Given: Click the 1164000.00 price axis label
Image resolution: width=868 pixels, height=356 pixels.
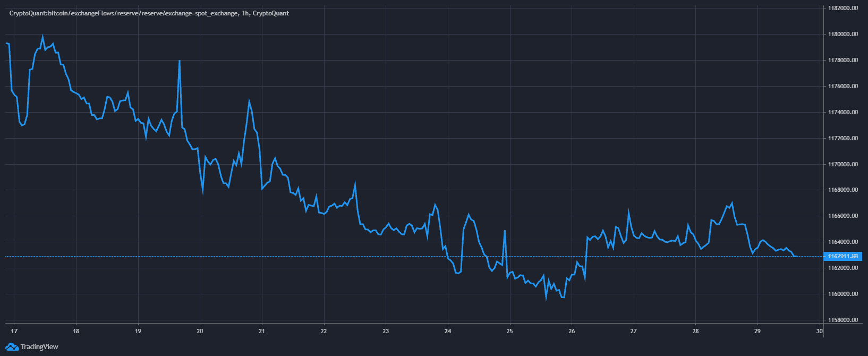Looking at the screenshot, I should tap(843, 242).
